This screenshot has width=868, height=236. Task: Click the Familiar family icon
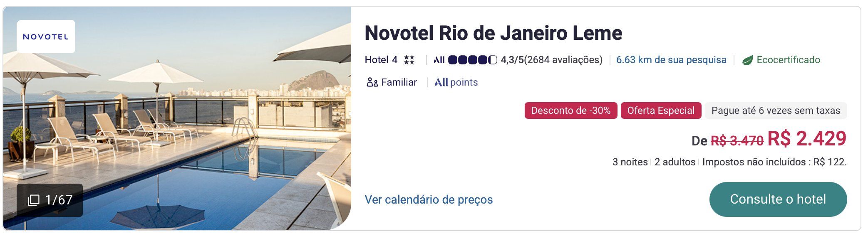click(x=372, y=82)
